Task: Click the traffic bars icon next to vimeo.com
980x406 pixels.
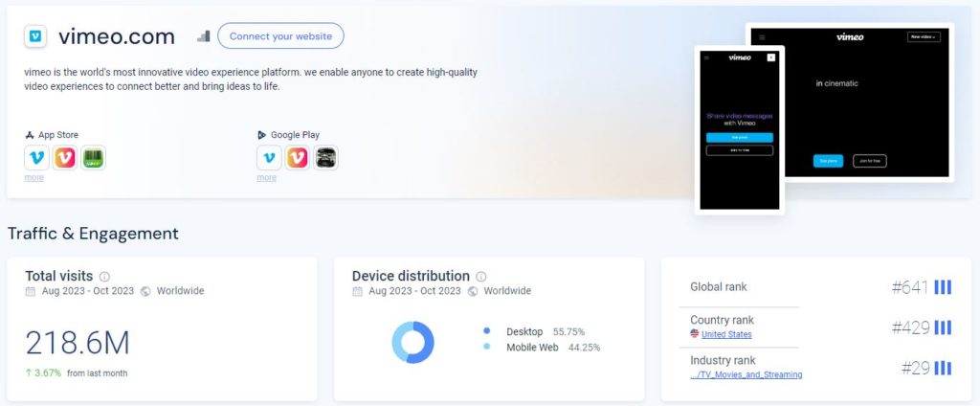Action: [x=203, y=36]
